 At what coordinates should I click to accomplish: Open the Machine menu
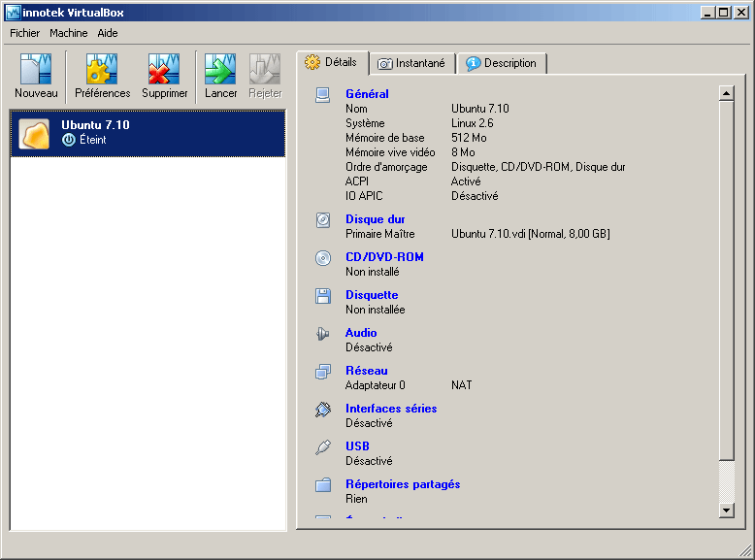pos(69,33)
